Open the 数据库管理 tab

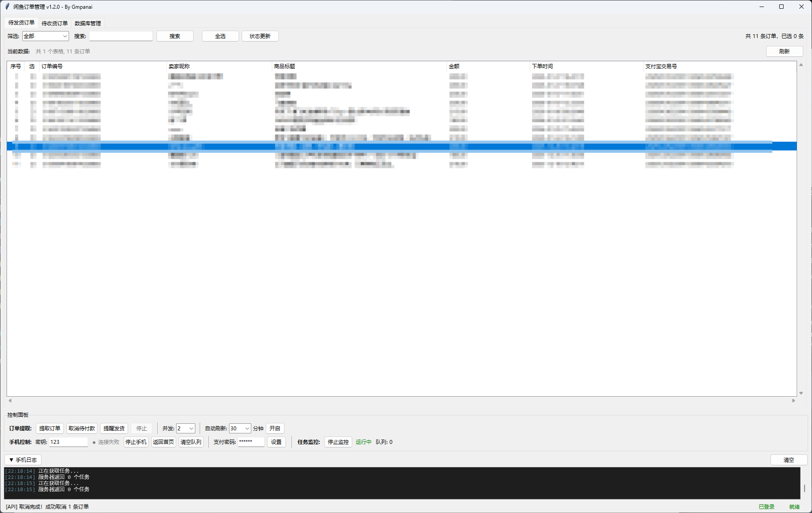click(87, 23)
